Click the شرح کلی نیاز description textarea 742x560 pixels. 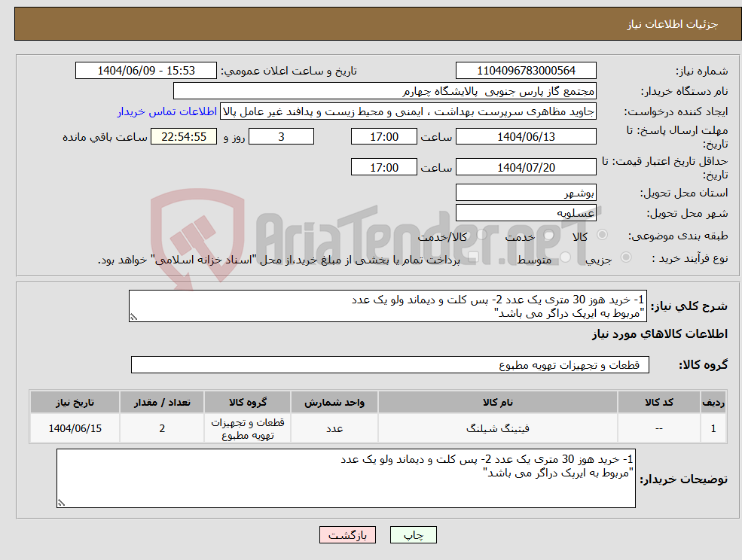tap(387, 306)
